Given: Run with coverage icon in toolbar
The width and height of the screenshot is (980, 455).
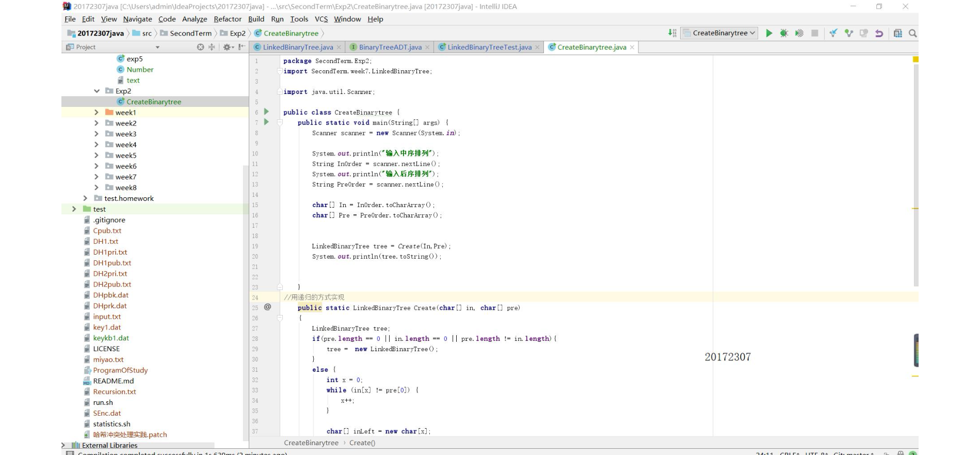Looking at the screenshot, I should click(x=799, y=33).
